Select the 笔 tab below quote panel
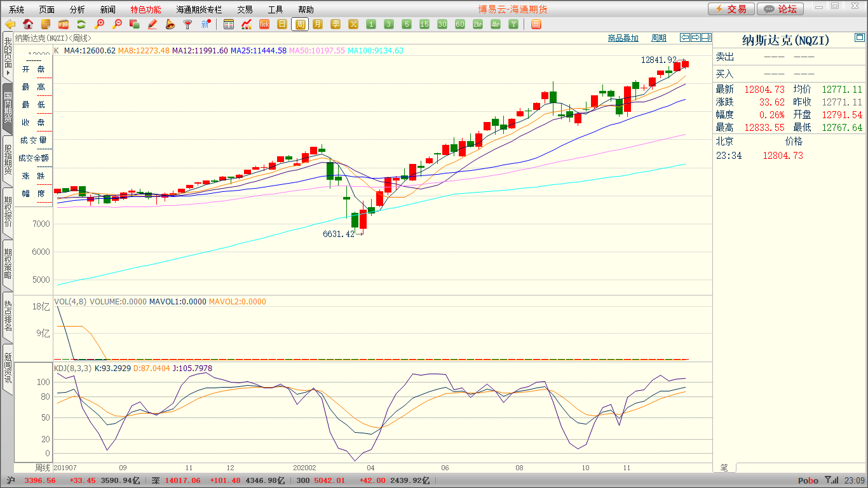 [x=724, y=468]
